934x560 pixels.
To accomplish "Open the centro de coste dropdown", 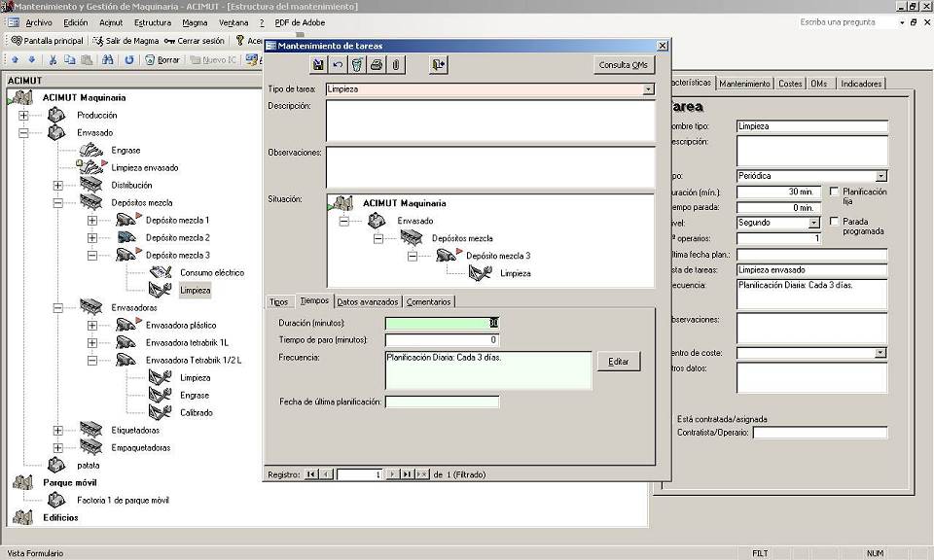I will (x=880, y=353).
